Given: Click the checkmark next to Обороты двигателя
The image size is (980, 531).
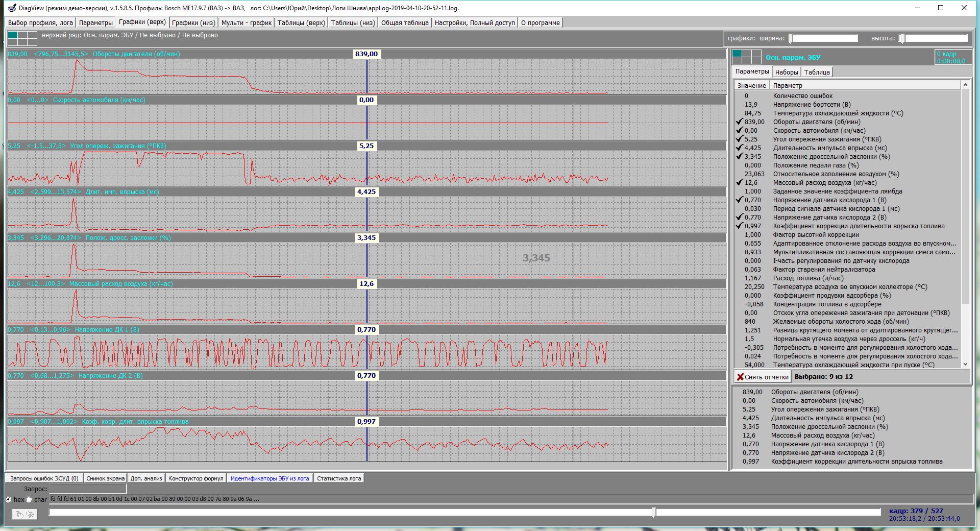Looking at the screenshot, I should click(739, 122).
